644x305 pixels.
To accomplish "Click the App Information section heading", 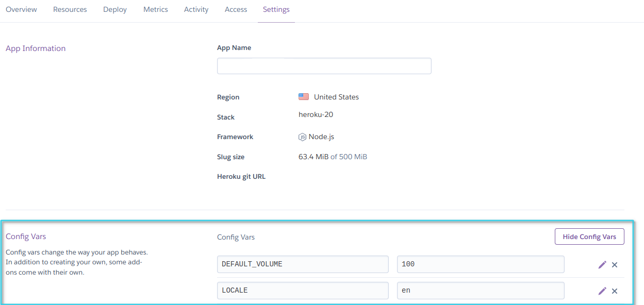I will tap(36, 48).
